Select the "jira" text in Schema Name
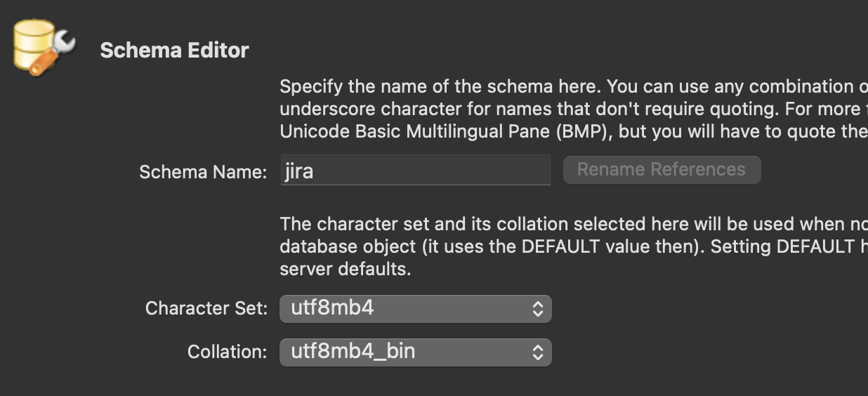Image resolution: width=868 pixels, height=396 pixels. click(299, 171)
